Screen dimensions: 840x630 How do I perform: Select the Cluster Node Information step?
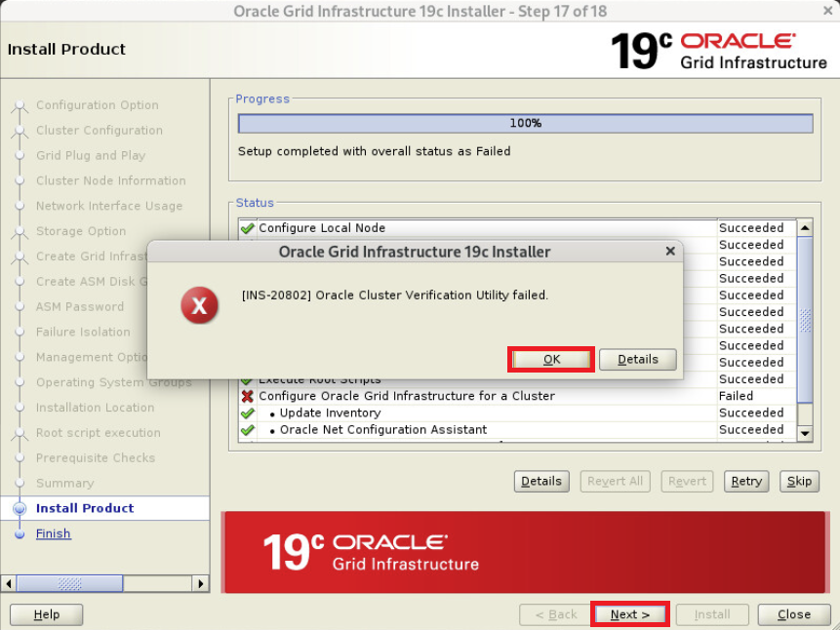(x=111, y=180)
